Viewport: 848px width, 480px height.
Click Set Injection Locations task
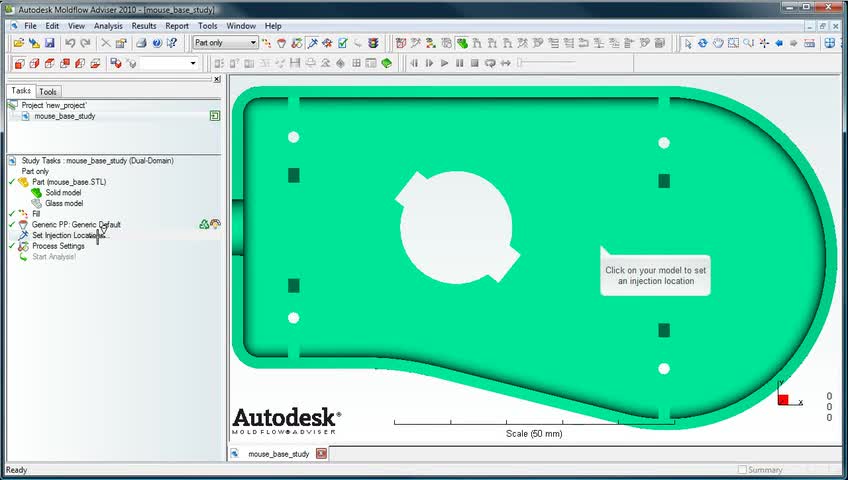(71, 235)
